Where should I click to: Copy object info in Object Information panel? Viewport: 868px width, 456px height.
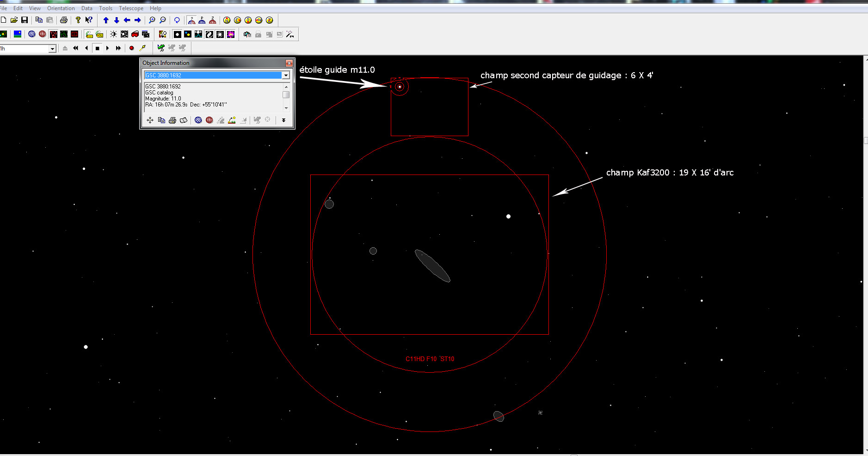tap(161, 120)
